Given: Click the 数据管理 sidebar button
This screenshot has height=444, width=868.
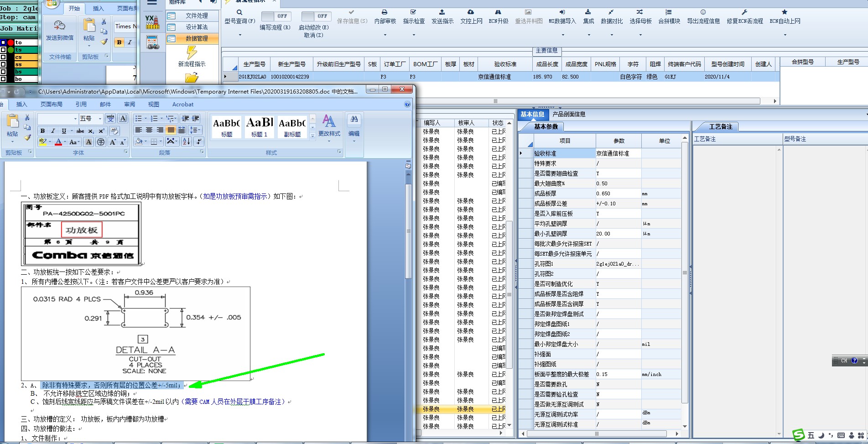Looking at the screenshot, I should click(x=192, y=39).
